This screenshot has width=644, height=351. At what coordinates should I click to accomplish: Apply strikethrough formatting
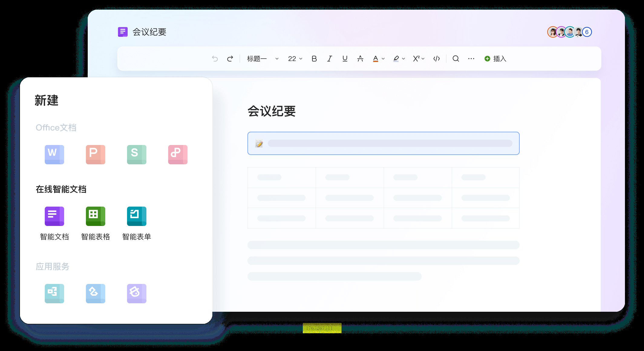tap(360, 59)
